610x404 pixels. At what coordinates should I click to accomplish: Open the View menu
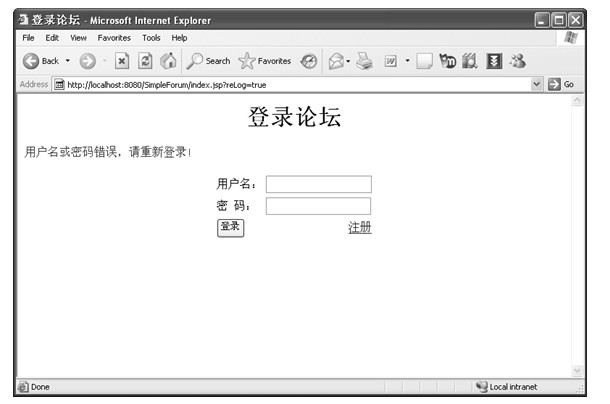click(78, 38)
